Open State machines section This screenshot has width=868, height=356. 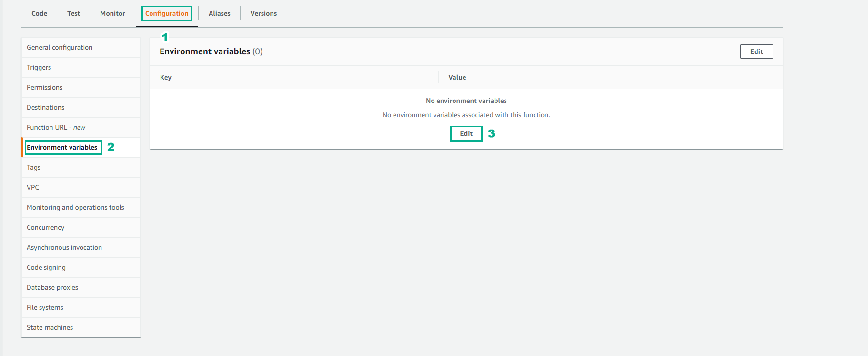[x=81, y=327]
